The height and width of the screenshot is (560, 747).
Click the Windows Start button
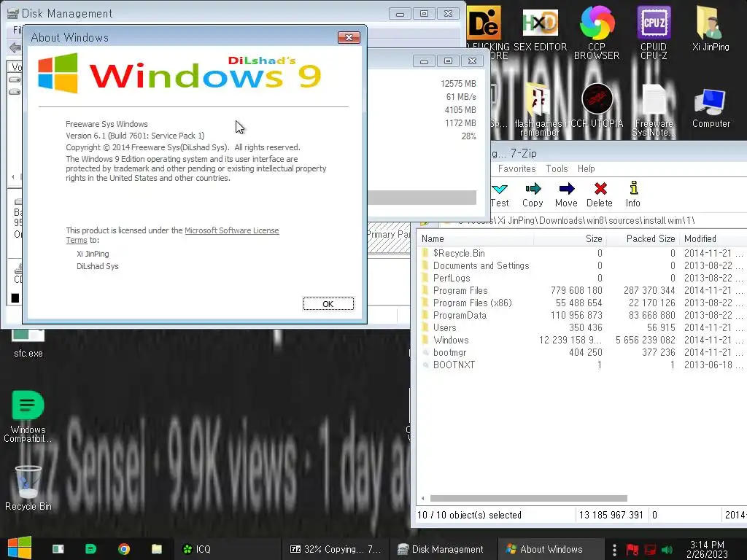tap(20, 548)
